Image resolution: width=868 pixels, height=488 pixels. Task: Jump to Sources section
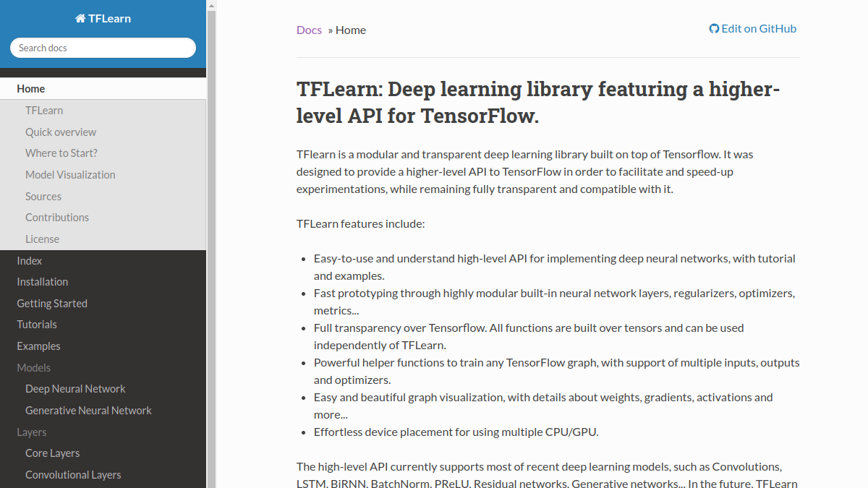click(x=103, y=197)
